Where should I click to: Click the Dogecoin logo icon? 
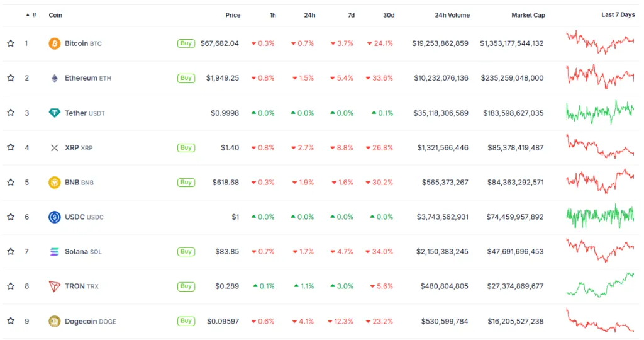pos(55,321)
